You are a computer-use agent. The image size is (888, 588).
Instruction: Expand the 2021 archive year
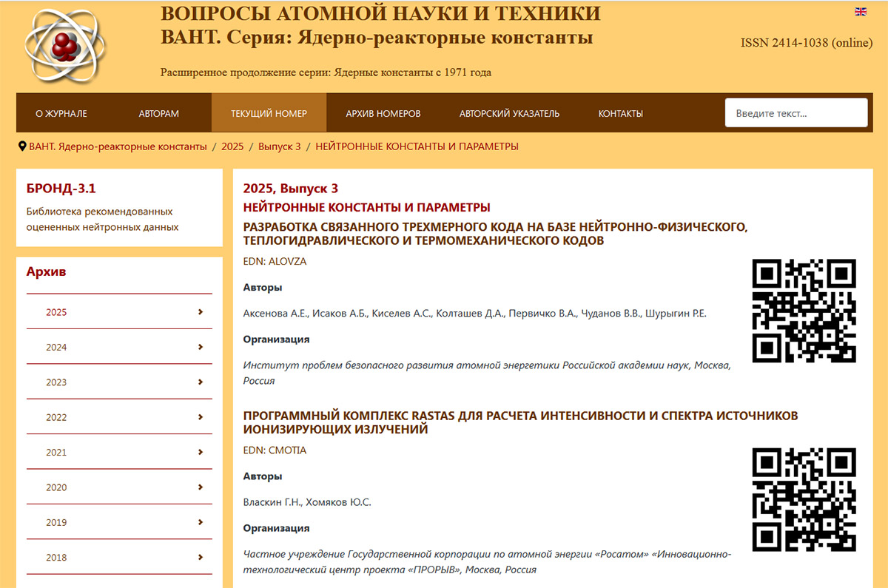pyautogui.click(x=118, y=452)
